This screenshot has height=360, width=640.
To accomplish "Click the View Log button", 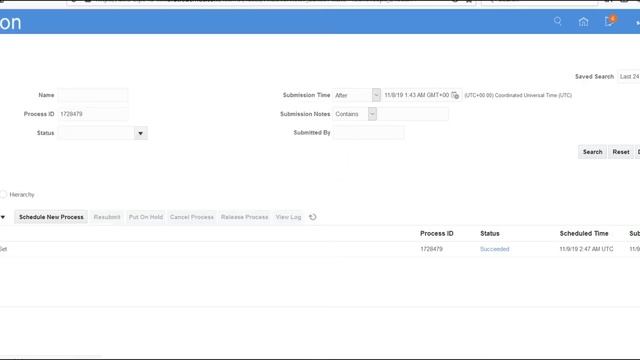I will click(288, 217).
